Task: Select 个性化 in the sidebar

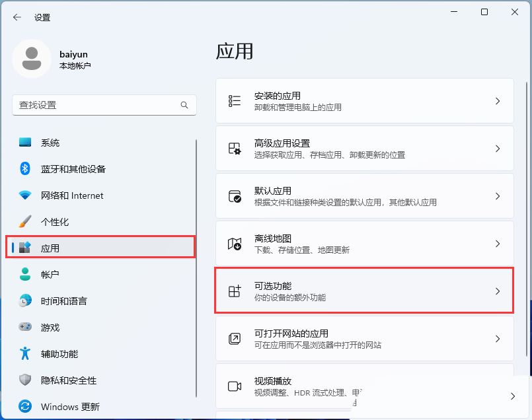Action: (59, 222)
